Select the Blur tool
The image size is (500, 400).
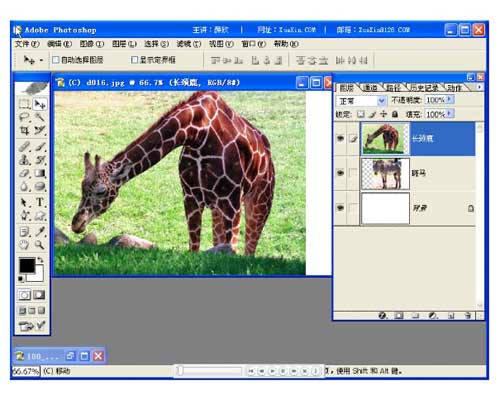[25, 186]
